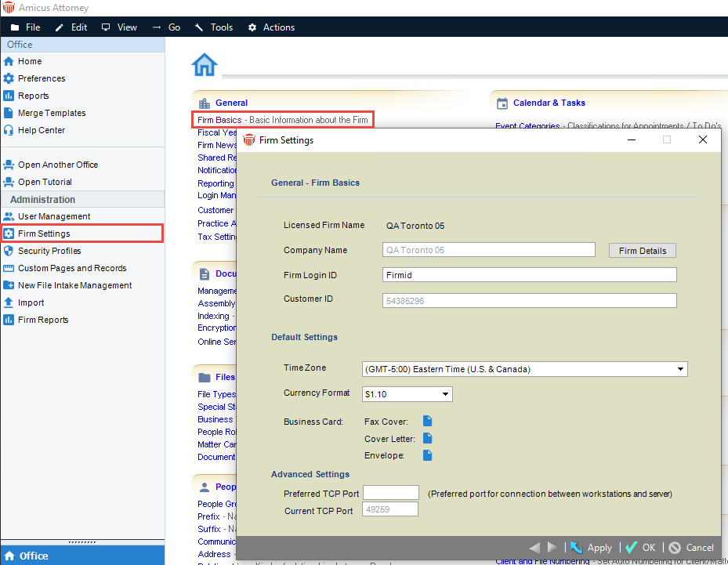The width and height of the screenshot is (728, 565).
Task: Select the Office tab at the bottom
Action: click(x=82, y=556)
